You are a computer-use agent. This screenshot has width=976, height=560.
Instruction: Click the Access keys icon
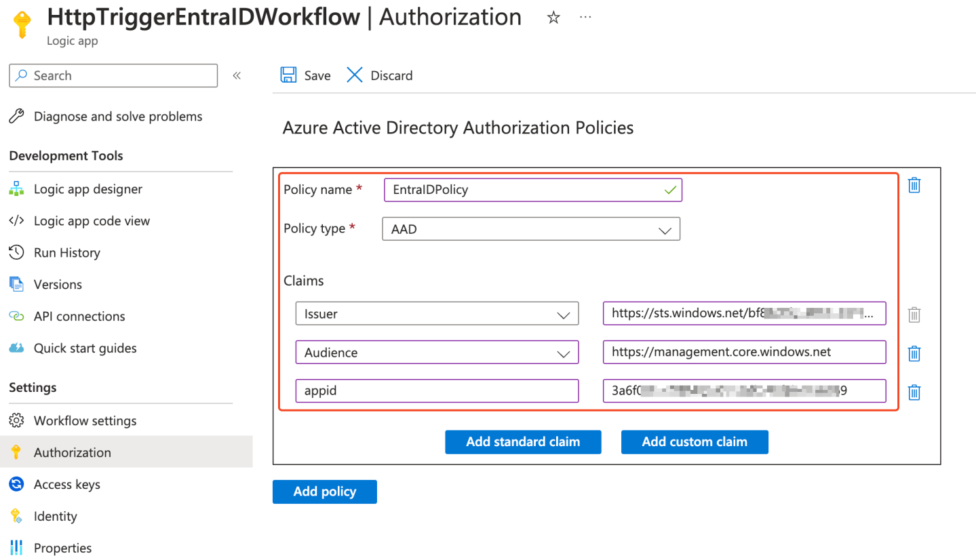point(16,485)
